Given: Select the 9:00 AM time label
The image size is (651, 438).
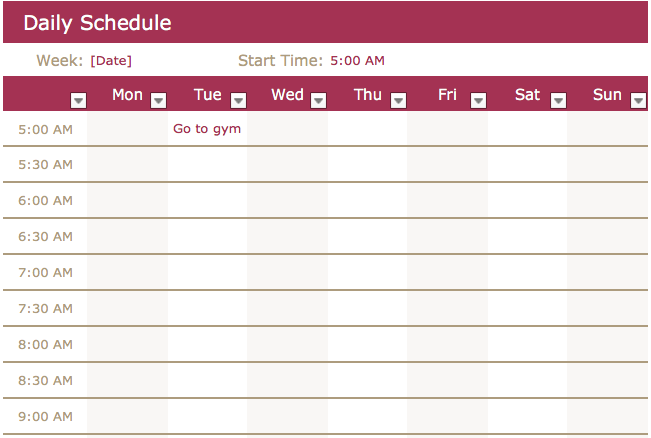Looking at the screenshot, I should tap(45, 417).
